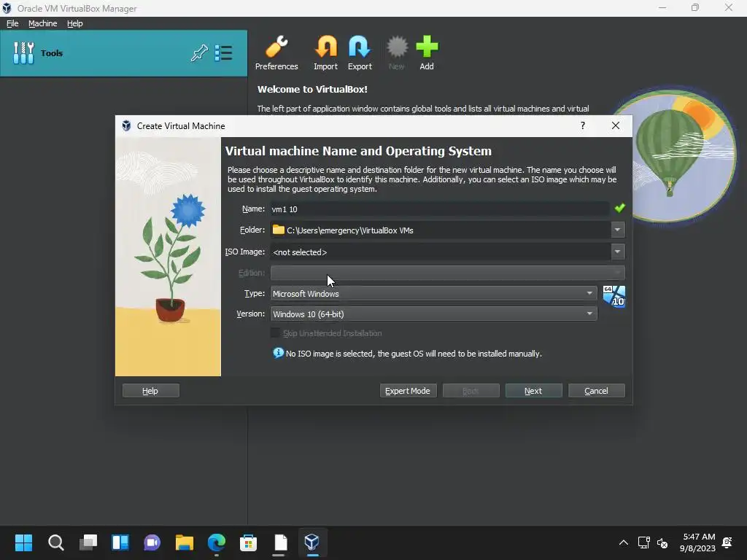
Task: Open the Help menu in menu bar
Action: click(x=75, y=23)
